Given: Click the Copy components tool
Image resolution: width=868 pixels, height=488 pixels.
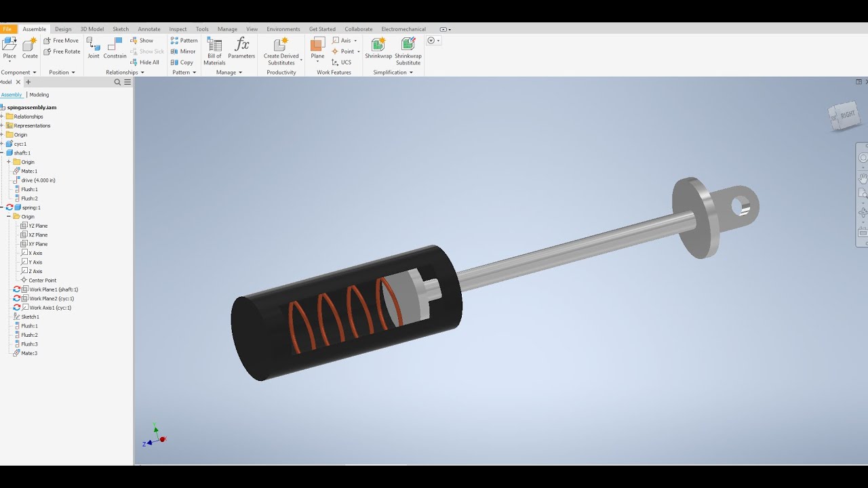Looking at the screenshot, I should click(182, 62).
